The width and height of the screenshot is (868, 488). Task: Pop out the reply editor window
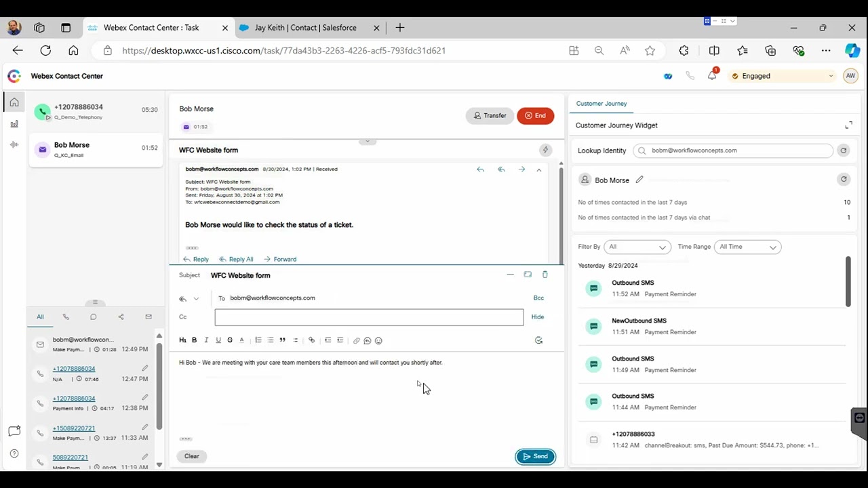(x=528, y=274)
